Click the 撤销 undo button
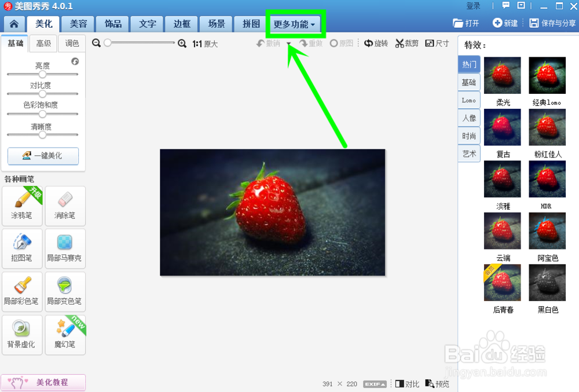Screen dimensions: 579x392 tap(269, 43)
